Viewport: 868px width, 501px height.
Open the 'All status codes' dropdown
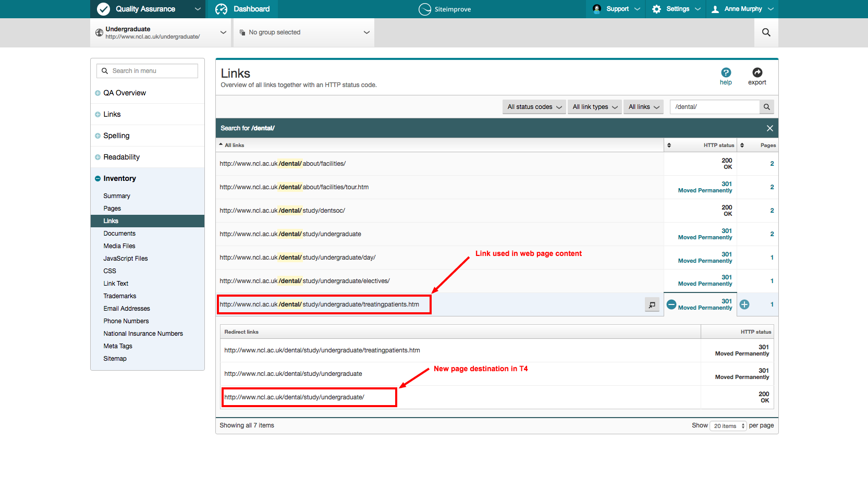point(534,107)
